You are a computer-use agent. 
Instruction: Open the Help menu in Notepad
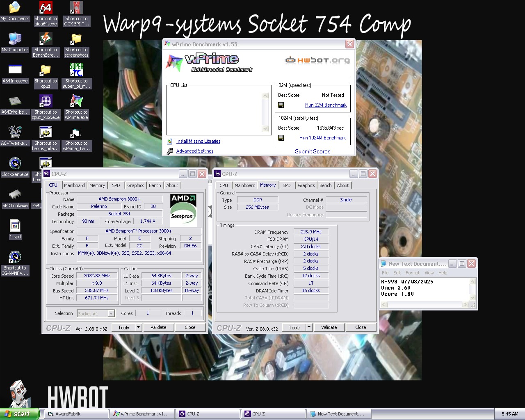[443, 273]
